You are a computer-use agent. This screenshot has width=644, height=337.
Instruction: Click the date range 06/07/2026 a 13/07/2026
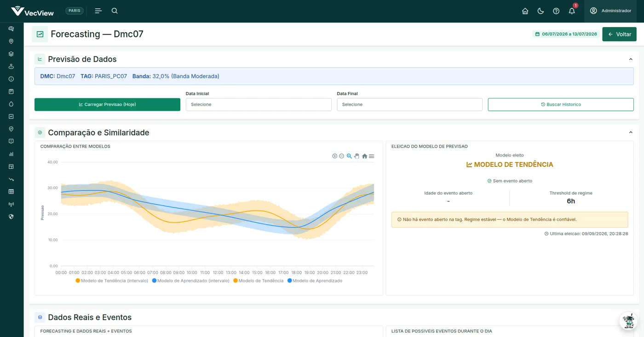566,34
